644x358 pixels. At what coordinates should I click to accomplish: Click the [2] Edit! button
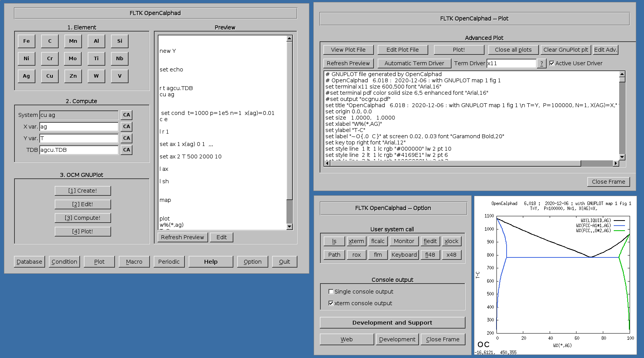click(x=83, y=204)
